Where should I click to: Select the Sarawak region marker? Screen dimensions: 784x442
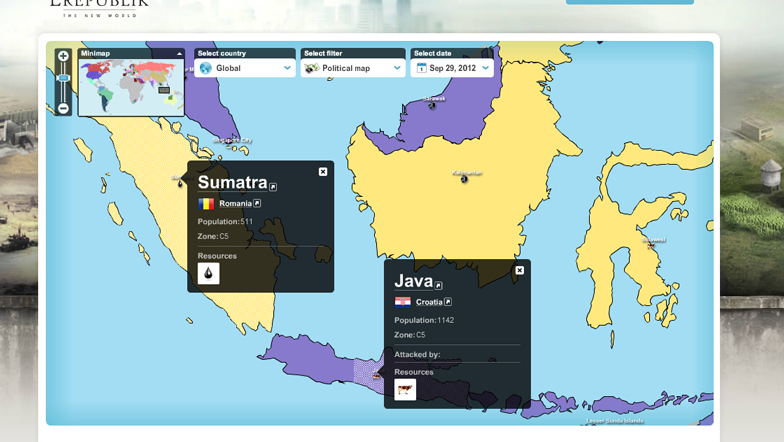pos(432,105)
